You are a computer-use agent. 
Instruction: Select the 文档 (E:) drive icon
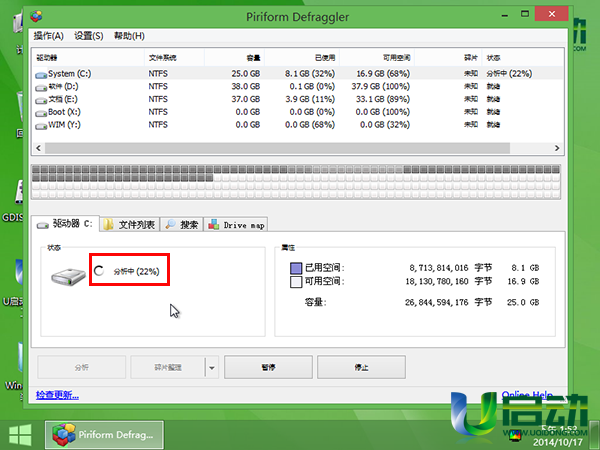[41, 99]
